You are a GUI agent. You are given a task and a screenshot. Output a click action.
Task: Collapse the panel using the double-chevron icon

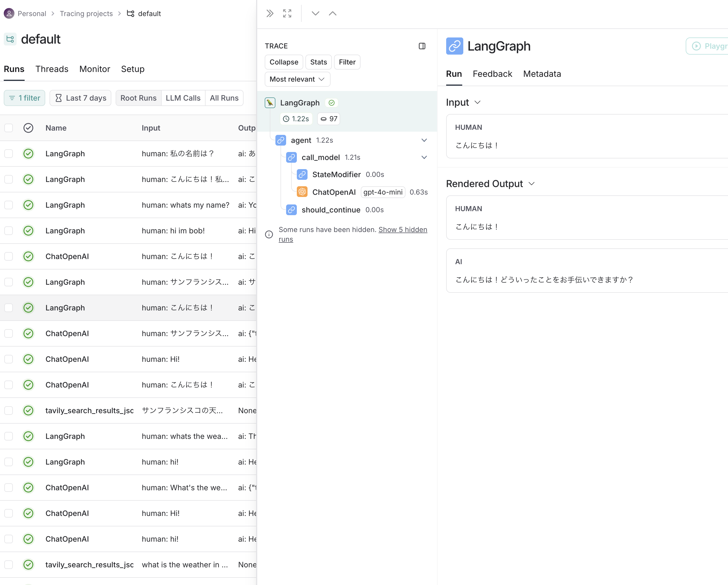pos(270,13)
